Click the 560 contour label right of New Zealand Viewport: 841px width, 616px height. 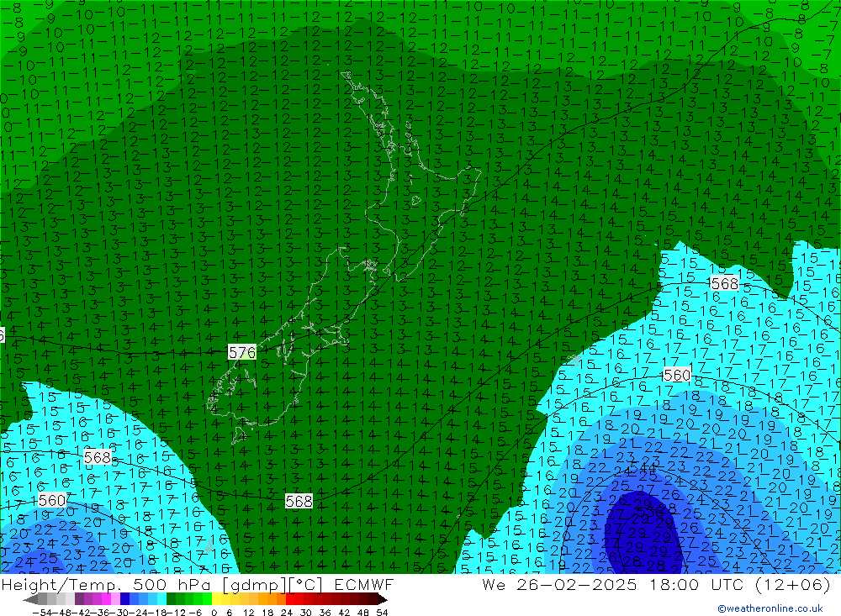coord(676,375)
